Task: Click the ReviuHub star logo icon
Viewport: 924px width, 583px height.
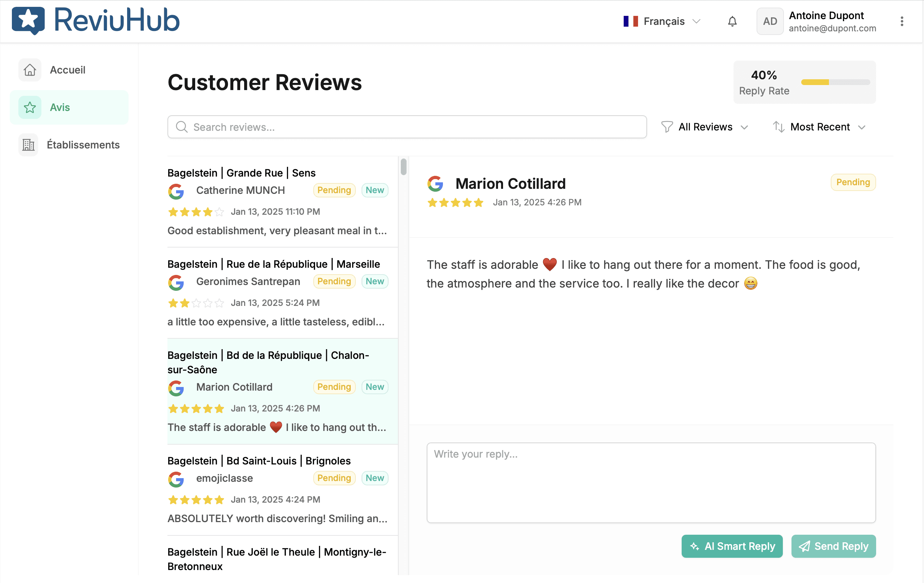Action: [28, 20]
